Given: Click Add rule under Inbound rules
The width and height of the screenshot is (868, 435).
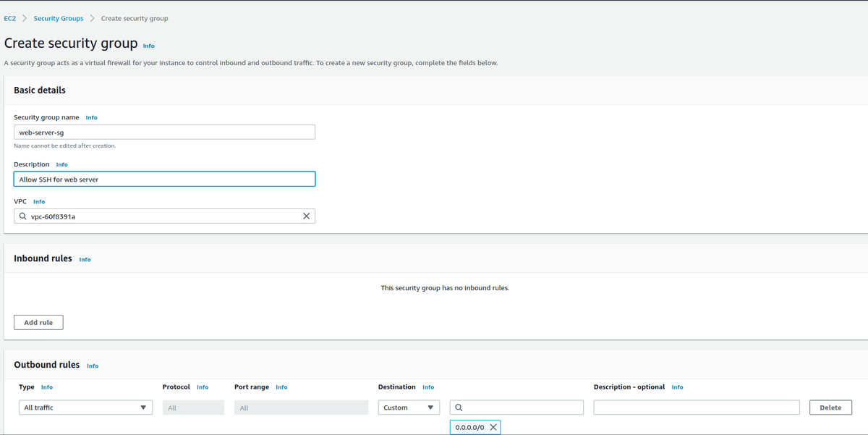Looking at the screenshot, I should (x=38, y=322).
